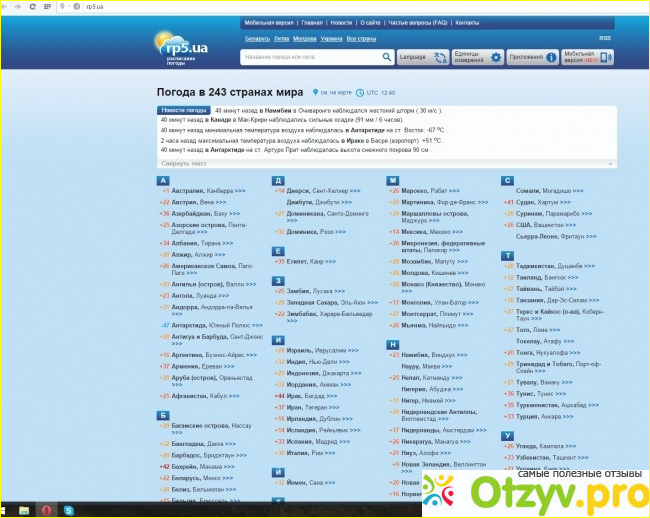
Task: Click the letter У section marker
Action: coord(507,436)
